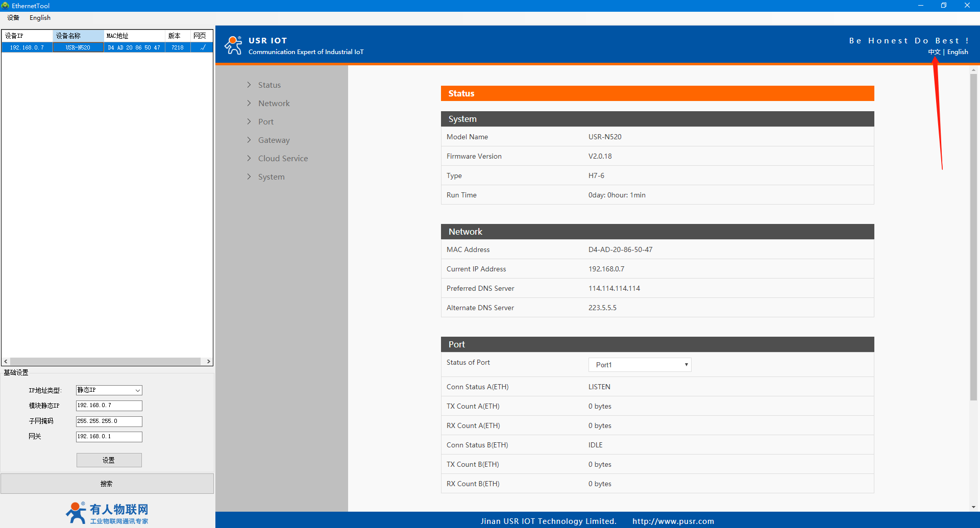This screenshot has width=980, height=528.
Task: Open the Status of Port dropdown
Action: pyautogui.click(x=640, y=365)
